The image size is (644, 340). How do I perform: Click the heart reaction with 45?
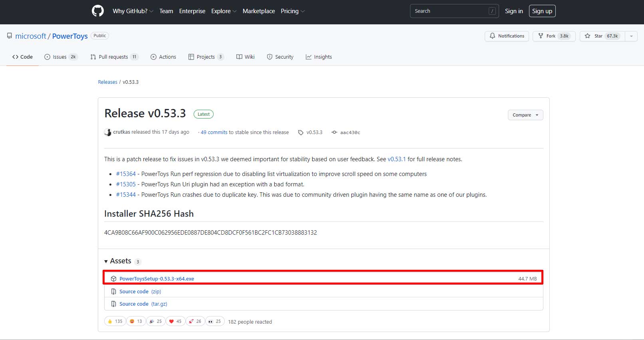coord(175,321)
